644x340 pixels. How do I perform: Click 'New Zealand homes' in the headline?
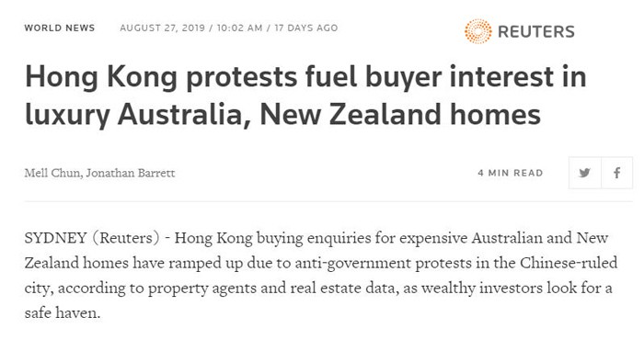tap(400, 115)
